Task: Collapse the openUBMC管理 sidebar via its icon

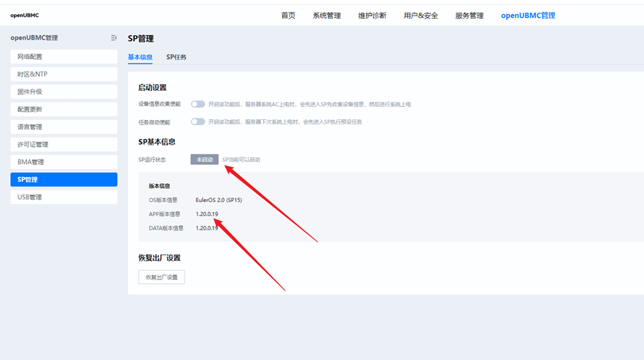Action: coord(113,38)
